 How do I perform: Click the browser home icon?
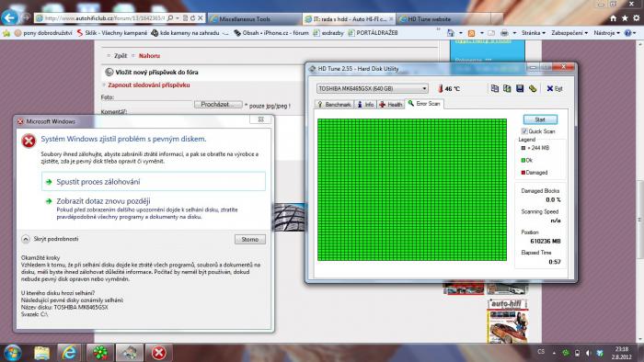(613, 18)
